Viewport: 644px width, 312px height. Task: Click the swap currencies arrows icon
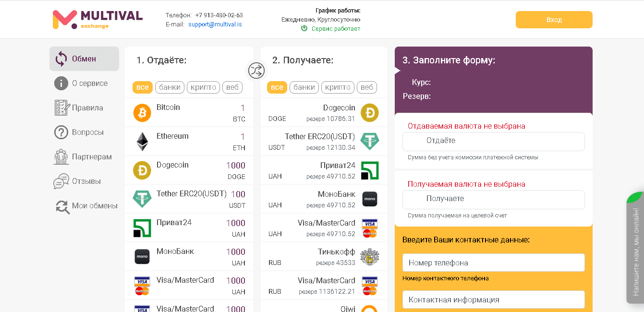click(x=256, y=71)
